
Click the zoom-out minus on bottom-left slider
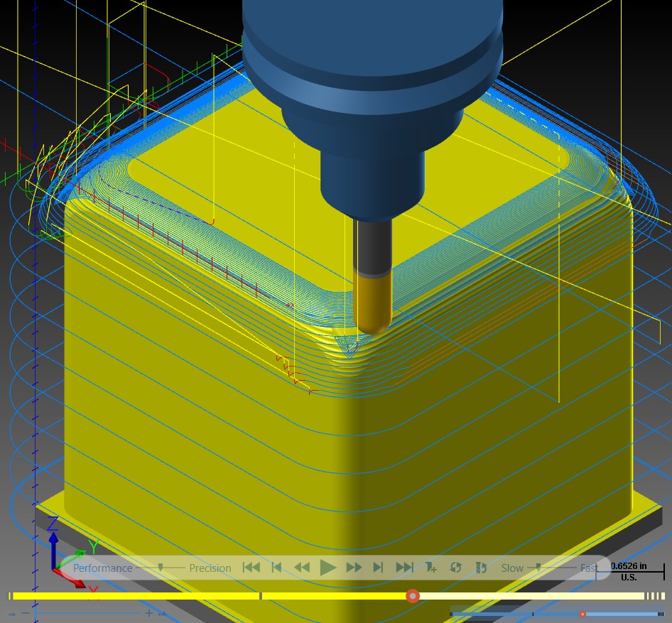[x=26, y=613]
